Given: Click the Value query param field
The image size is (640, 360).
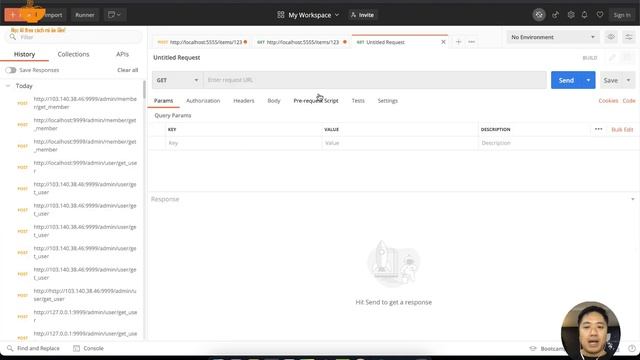Looking at the screenshot, I should [400, 143].
